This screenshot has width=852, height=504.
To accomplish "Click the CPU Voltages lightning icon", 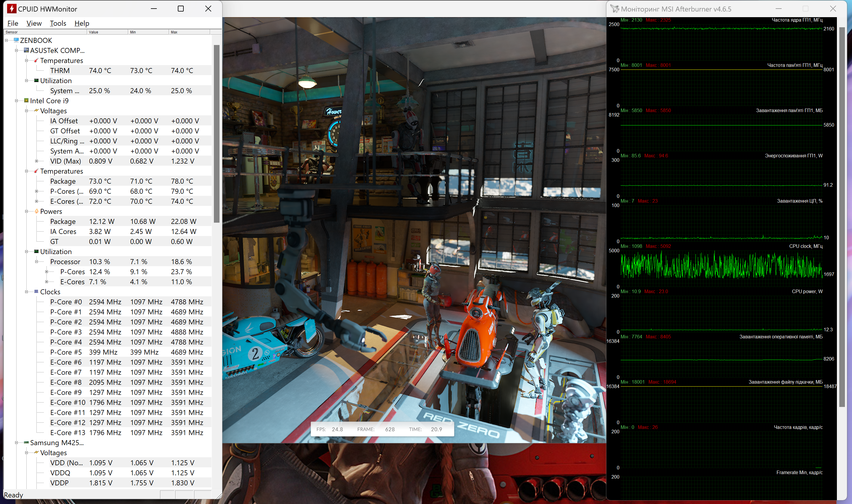I will point(36,111).
